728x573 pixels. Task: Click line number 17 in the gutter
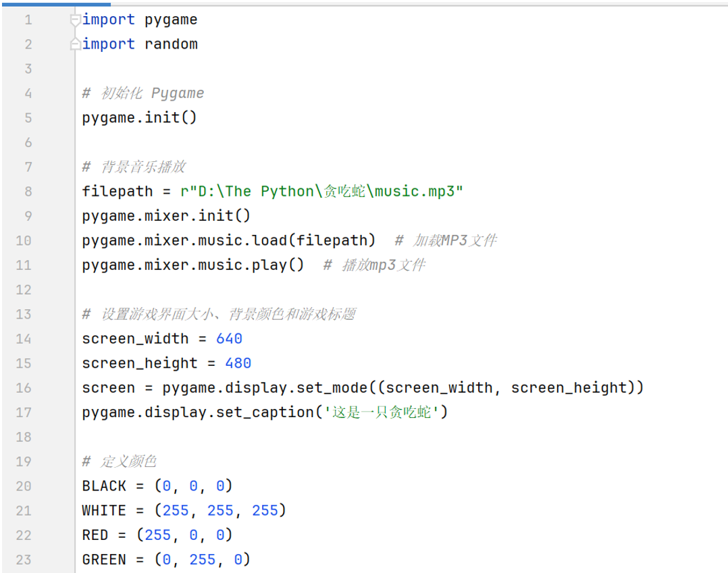point(24,412)
